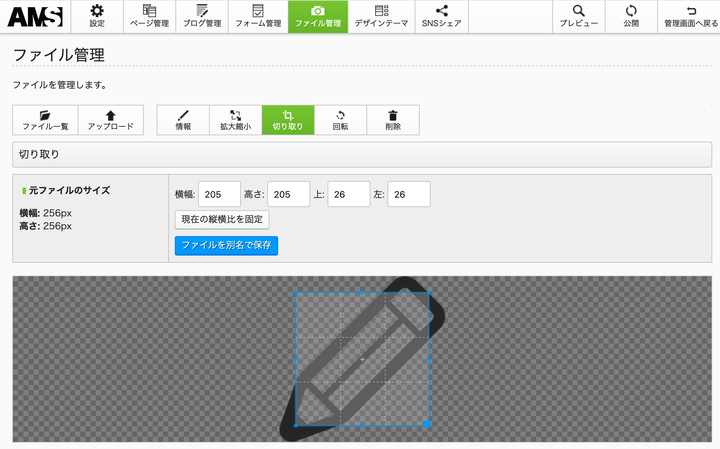Click the アップロード upload button
Viewport: 720px width, 449px height.
(110, 120)
